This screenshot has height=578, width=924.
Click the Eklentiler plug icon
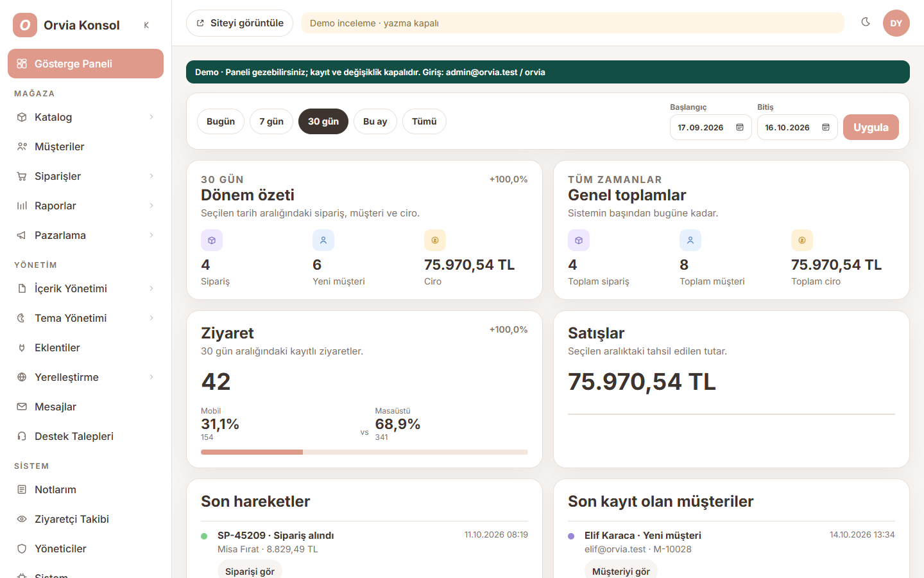pyautogui.click(x=22, y=347)
